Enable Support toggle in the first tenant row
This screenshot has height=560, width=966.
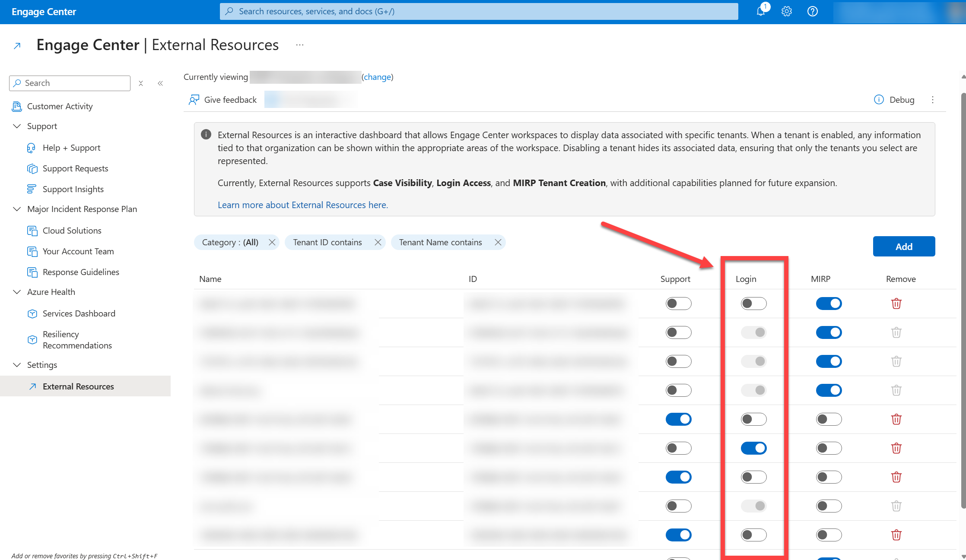point(679,304)
